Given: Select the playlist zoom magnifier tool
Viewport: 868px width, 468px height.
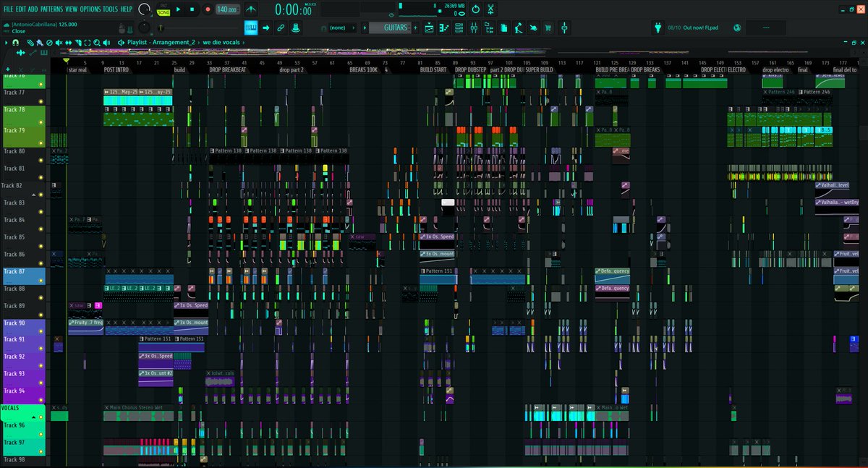Looking at the screenshot, I should click(x=96, y=43).
